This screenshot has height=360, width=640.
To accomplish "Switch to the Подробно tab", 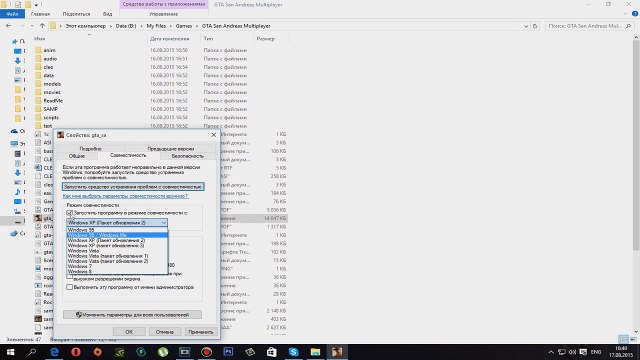I will coord(90,149).
